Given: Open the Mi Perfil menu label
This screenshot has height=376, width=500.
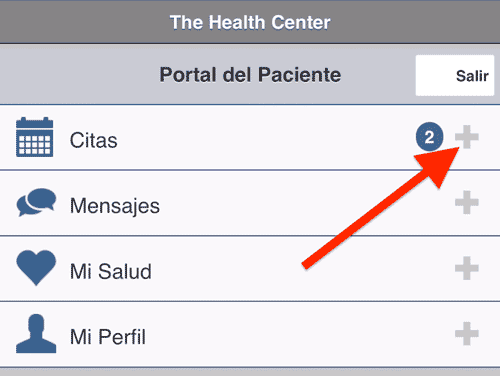Looking at the screenshot, I should (108, 337).
